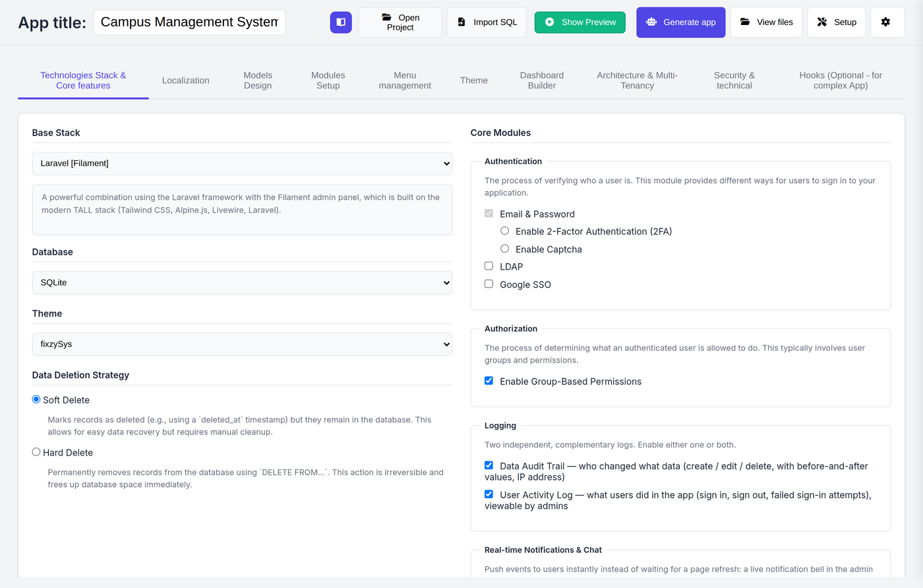Open the Hooks (Optional) tab
The height and width of the screenshot is (588, 923).
(x=841, y=80)
